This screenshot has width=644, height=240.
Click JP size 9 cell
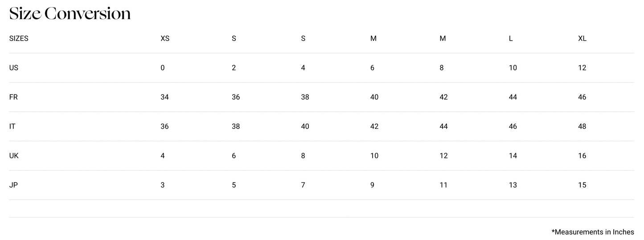pyautogui.click(x=372, y=185)
